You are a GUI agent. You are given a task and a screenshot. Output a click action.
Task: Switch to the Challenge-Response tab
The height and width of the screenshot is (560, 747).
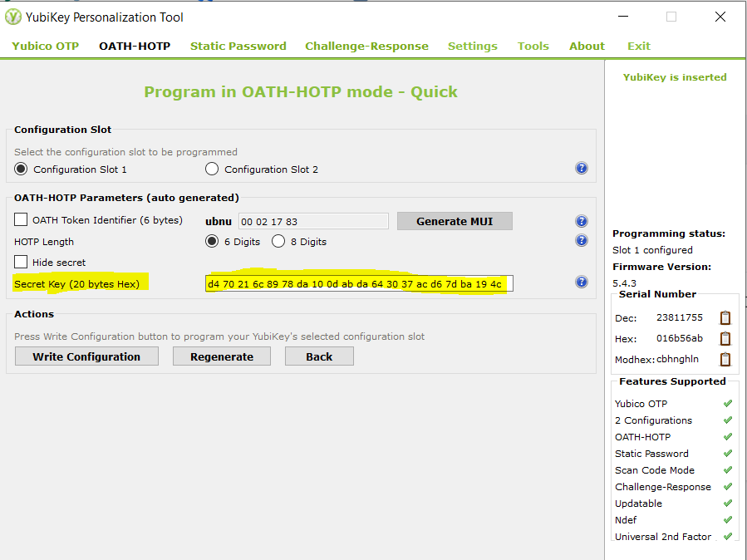point(366,46)
